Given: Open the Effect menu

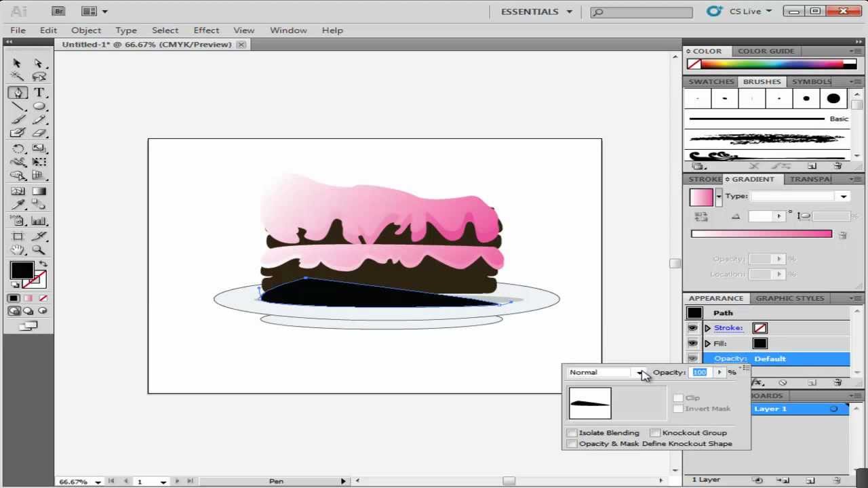Looking at the screenshot, I should (x=206, y=30).
